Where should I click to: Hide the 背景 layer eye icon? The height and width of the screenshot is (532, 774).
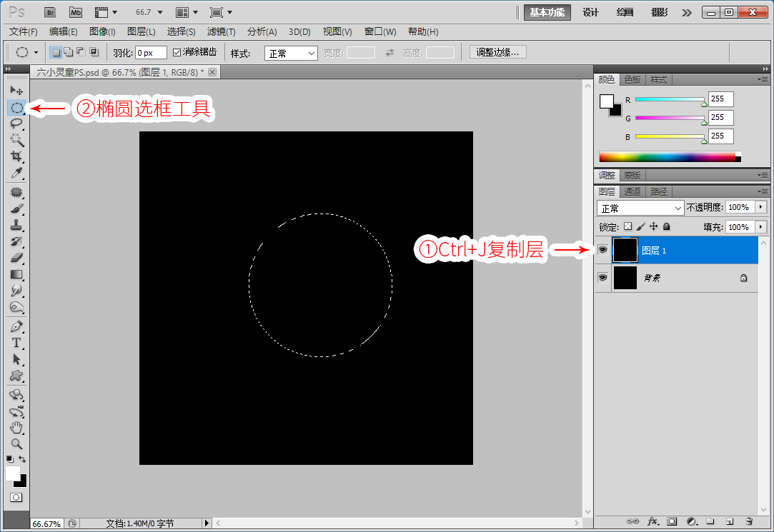click(x=602, y=278)
